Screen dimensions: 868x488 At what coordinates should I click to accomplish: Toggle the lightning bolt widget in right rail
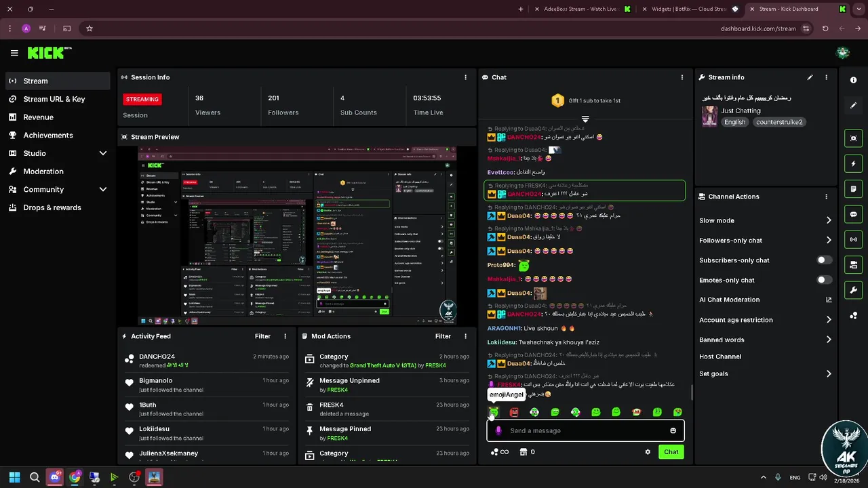[854, 163]
